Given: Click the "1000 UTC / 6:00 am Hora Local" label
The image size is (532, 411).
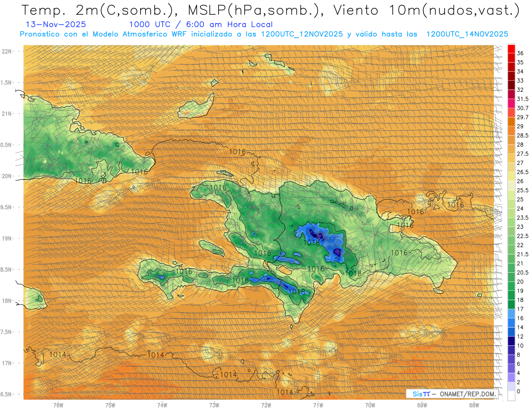Looking at the screenshot, I should (x=201, y=24).
